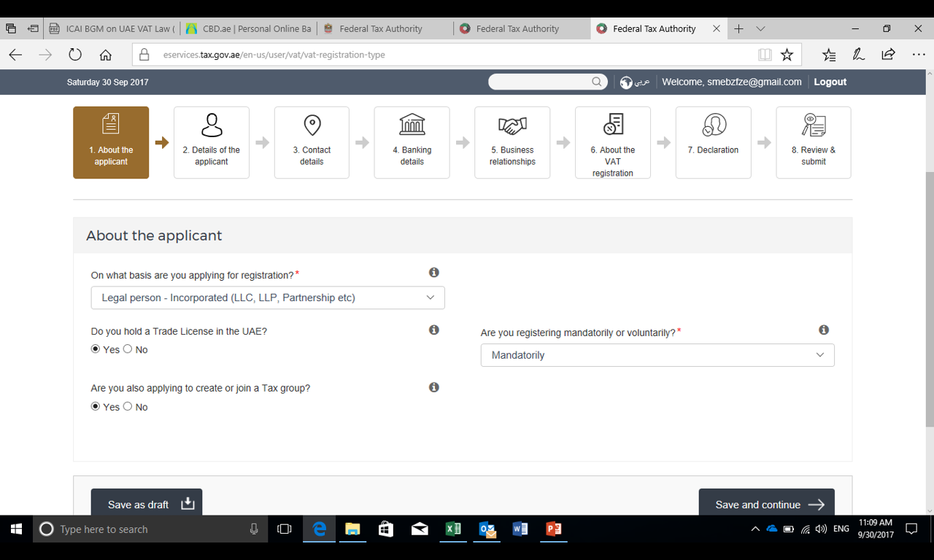Switch to the Federal Tax Authority tab beside CBD.ae
This screenshot has height=560, width=934.
pyautogui.click(x=385, y=28)
